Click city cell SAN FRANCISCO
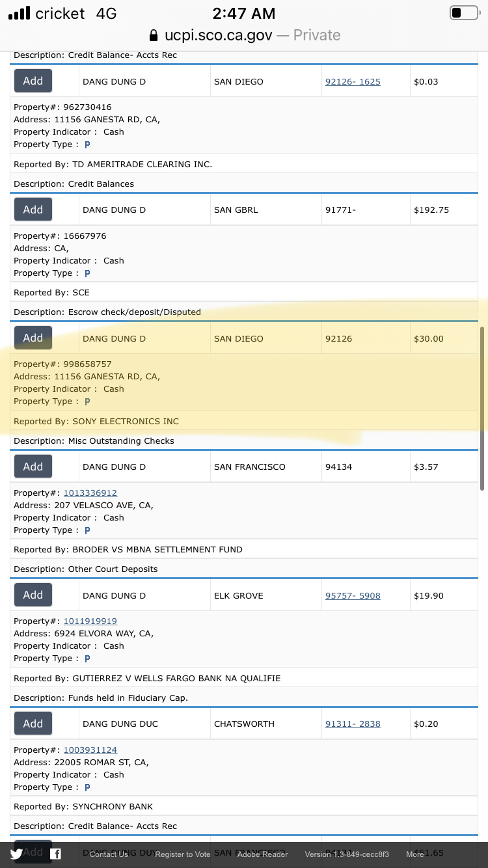 click(x=250, y=467)
